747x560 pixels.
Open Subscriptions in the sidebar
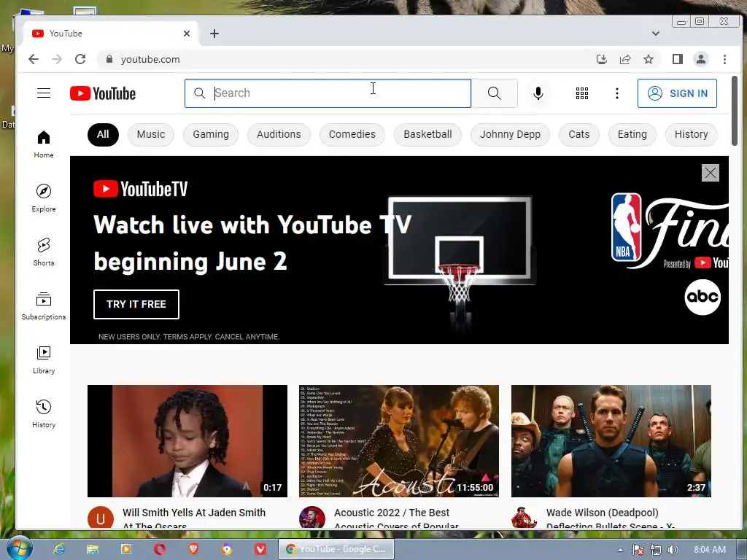click(44, 306)
